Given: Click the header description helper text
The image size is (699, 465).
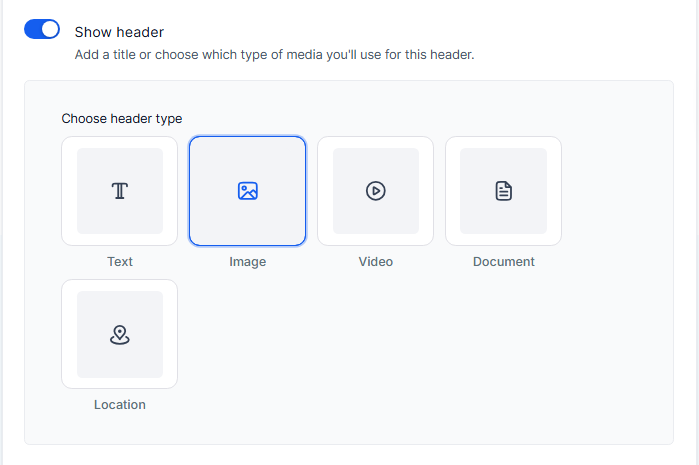Looking at the screenshot, I should (274, 55).
